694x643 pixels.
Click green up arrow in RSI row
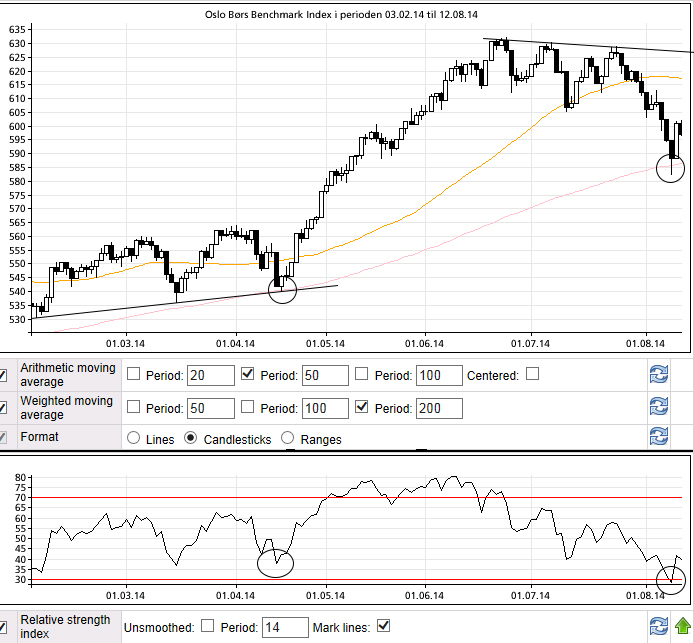[x=683, y=626]
